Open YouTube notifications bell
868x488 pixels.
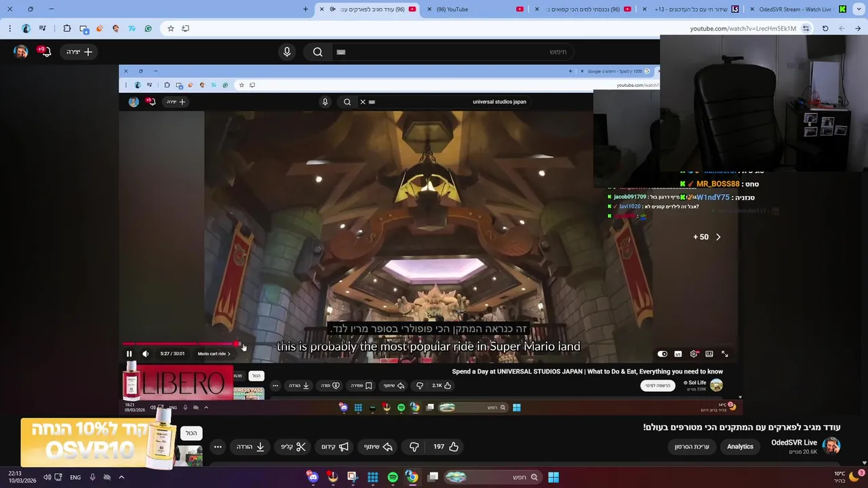46,52
